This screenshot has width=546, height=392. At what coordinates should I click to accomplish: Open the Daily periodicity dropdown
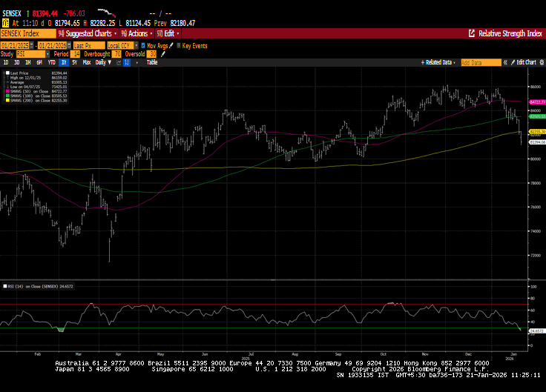(x=103, y=62)
